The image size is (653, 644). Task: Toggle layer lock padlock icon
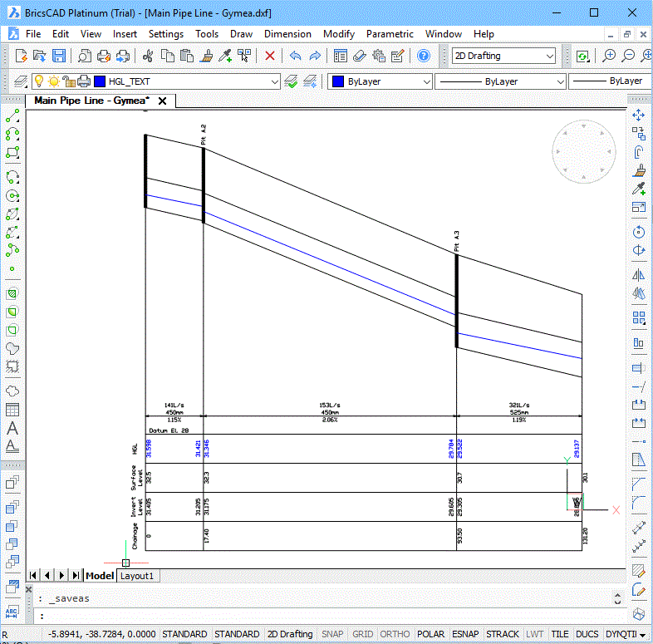tap(69, 81)
